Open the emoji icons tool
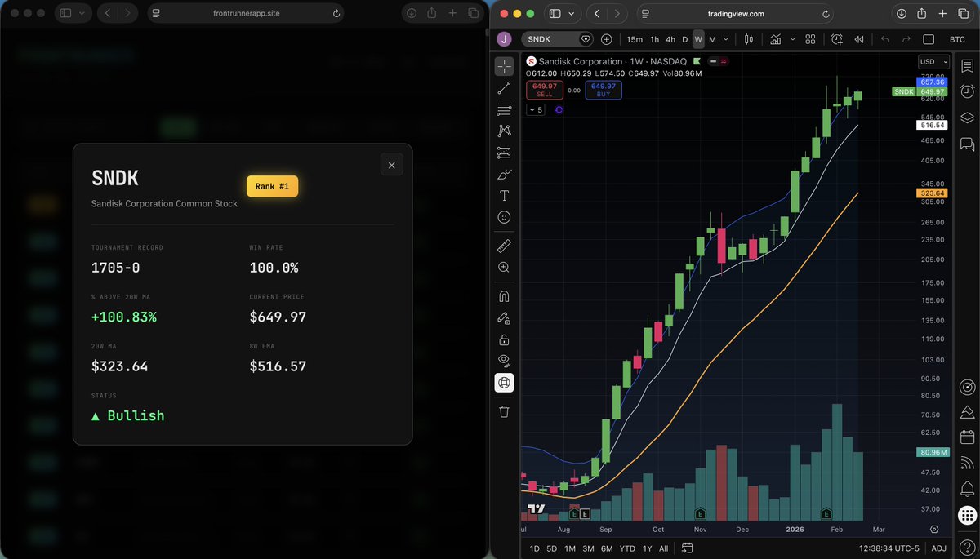The width and height of the screenshot is (980, 559). 504,217
